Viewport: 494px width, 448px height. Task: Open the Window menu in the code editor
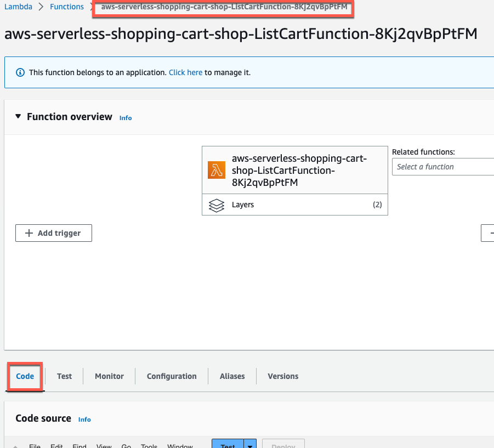point(180,445)
